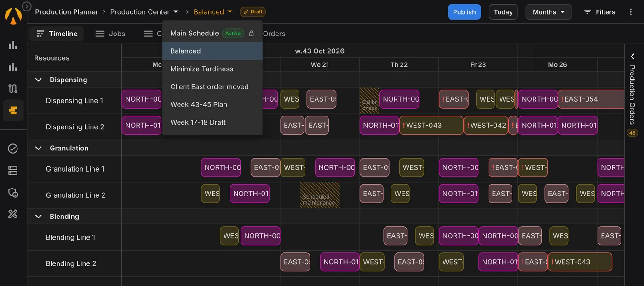This screenshot has width=644, height=286.
Task: Open the server stack icon in the sidebar
Action: [13, 171]
